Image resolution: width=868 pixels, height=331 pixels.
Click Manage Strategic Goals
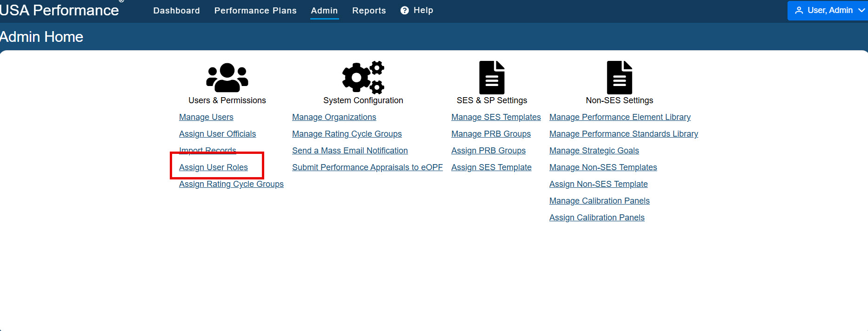pyautogui.click(x=594, y=151)
